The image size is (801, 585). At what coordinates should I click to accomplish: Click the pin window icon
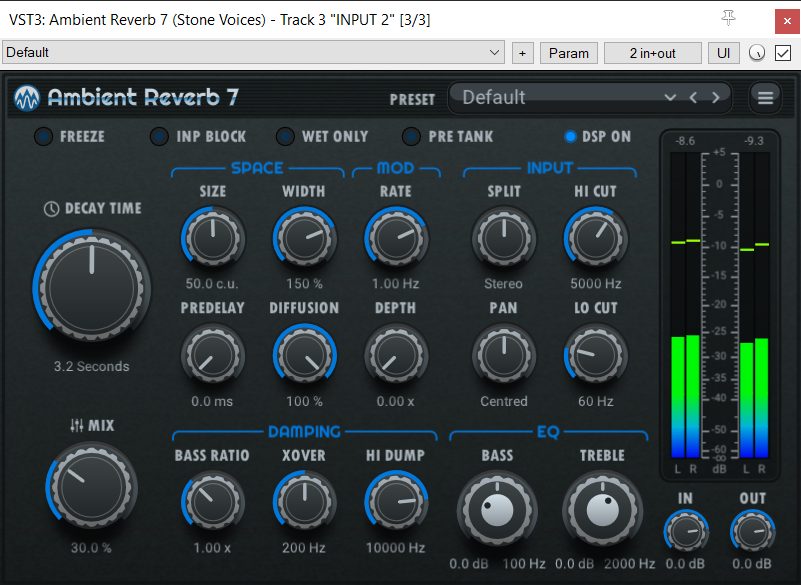[x=728, y=19]
